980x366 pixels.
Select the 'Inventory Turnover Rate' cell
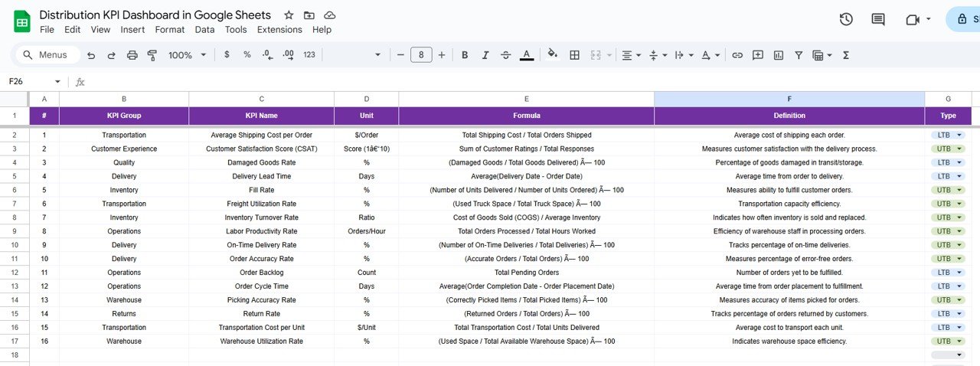[x=262, y=217]
